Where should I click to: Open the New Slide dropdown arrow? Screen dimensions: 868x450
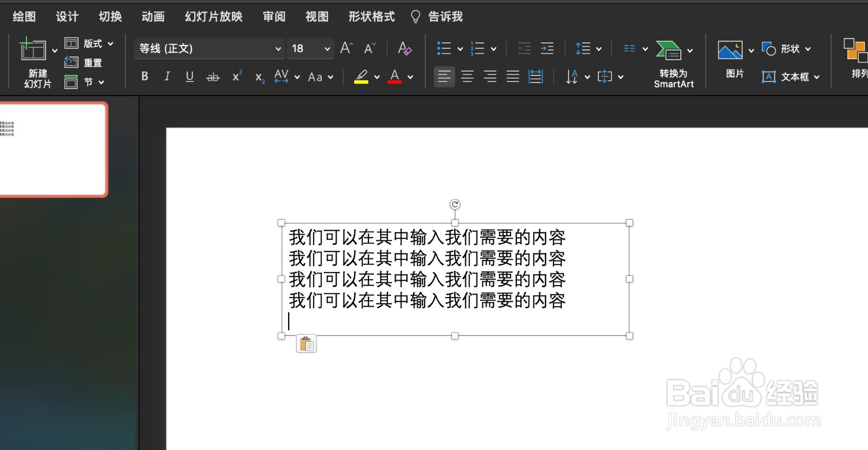55,50
